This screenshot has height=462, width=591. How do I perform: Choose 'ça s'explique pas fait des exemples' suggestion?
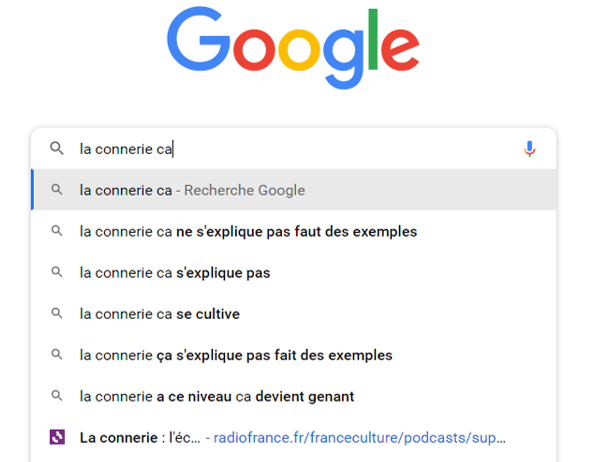(294, 355)
